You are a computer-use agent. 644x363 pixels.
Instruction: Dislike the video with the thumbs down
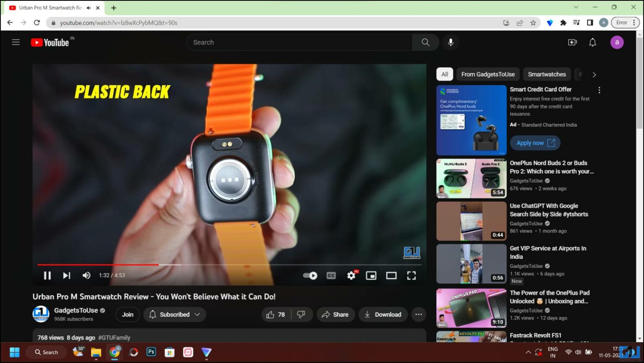[x=301, y=314]
